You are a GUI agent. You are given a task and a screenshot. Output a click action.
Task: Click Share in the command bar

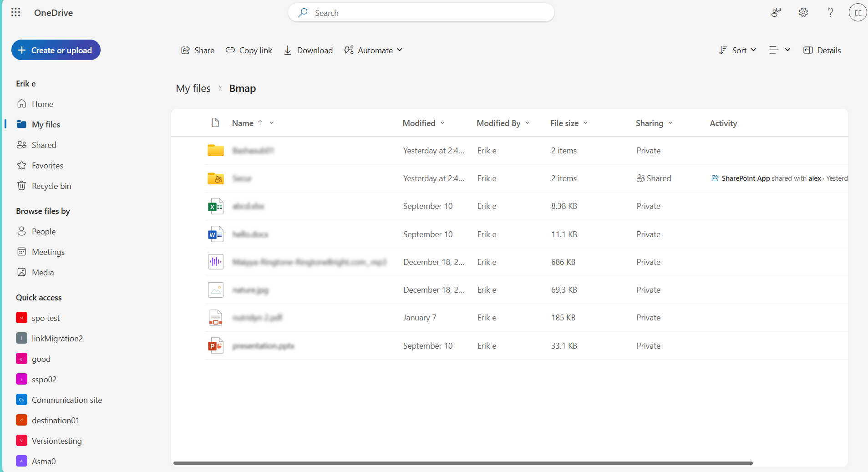(198, 50)
